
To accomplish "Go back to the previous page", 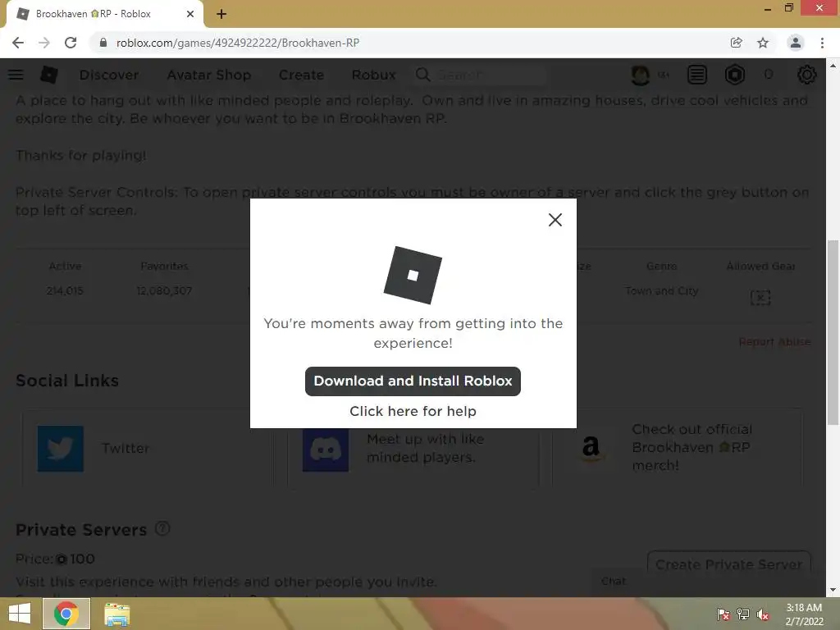I will click(x=18, y=43).
